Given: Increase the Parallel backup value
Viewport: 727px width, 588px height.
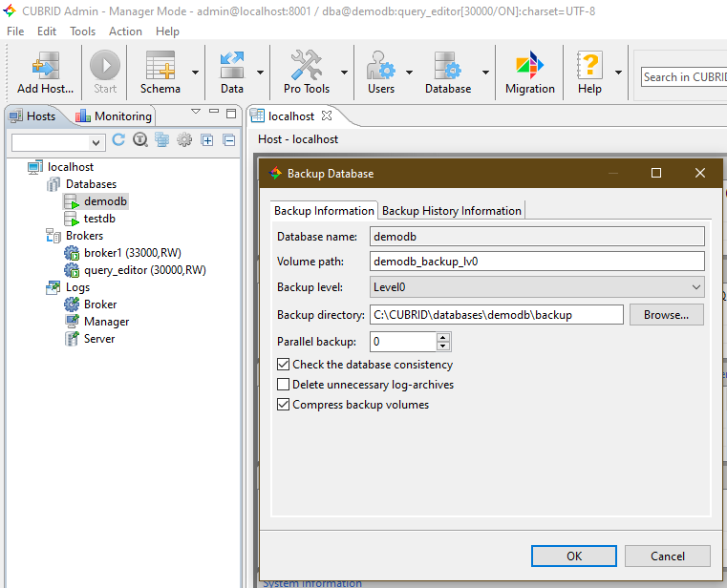Looking at the screenshot, I should coord(443,337).
